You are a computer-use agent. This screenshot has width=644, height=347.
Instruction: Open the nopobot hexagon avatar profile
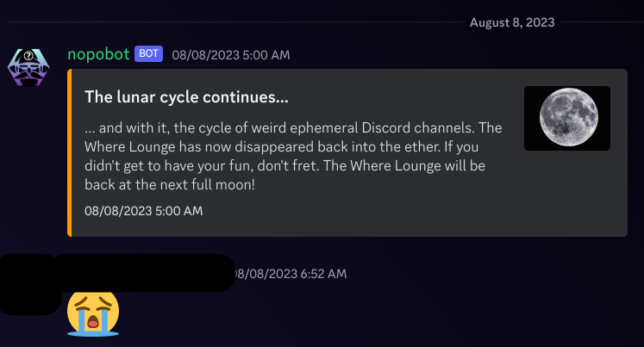coord(28,67)
